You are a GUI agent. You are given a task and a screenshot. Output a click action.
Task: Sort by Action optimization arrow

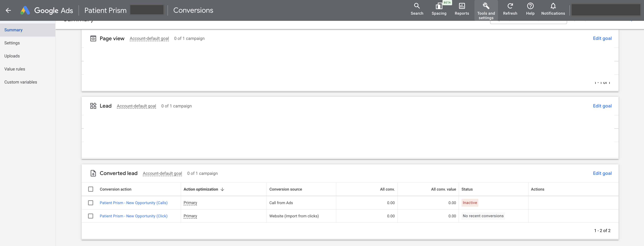pos(222,189)
